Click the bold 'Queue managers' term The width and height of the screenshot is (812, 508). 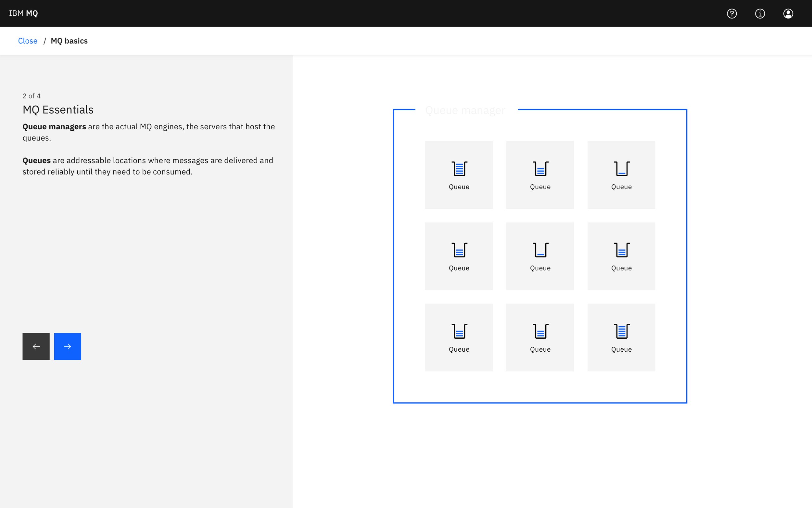tap(54, 127)
